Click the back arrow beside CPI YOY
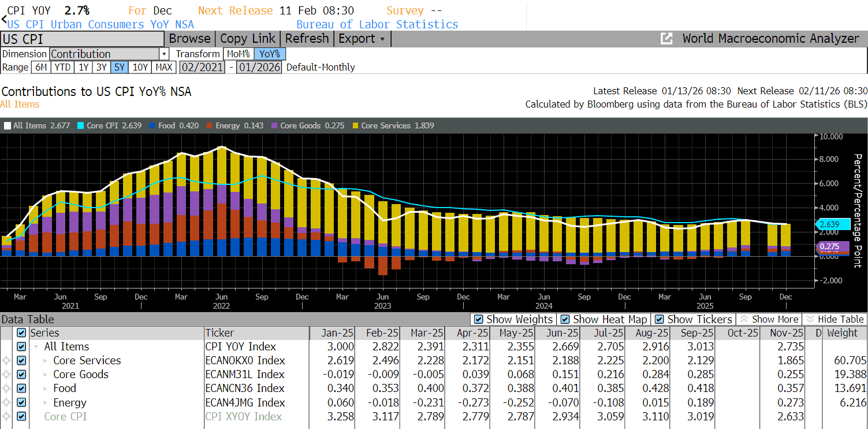This screenshot has width=868, height=429. (x=3, y=19)
